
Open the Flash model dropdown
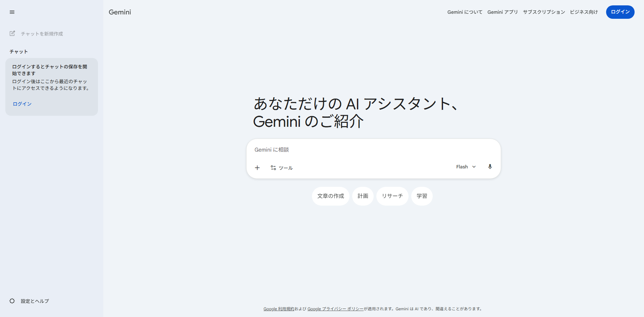point(466,167)
